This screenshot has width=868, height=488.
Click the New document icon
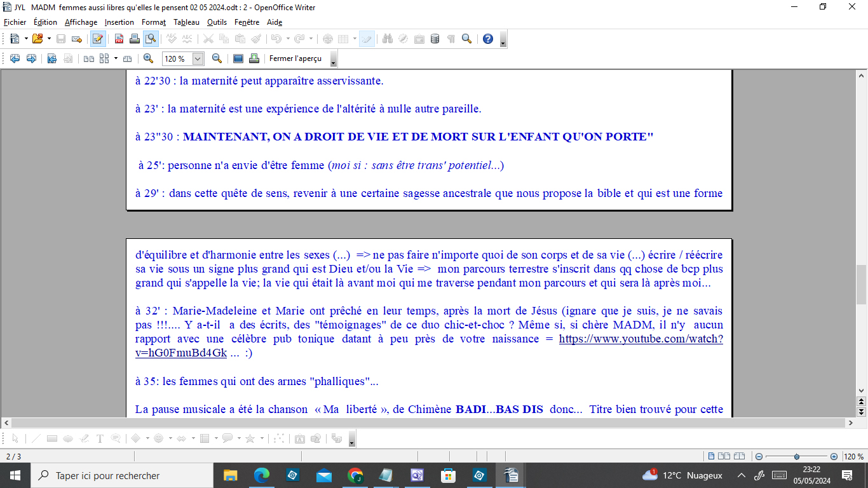click(15, 39)
